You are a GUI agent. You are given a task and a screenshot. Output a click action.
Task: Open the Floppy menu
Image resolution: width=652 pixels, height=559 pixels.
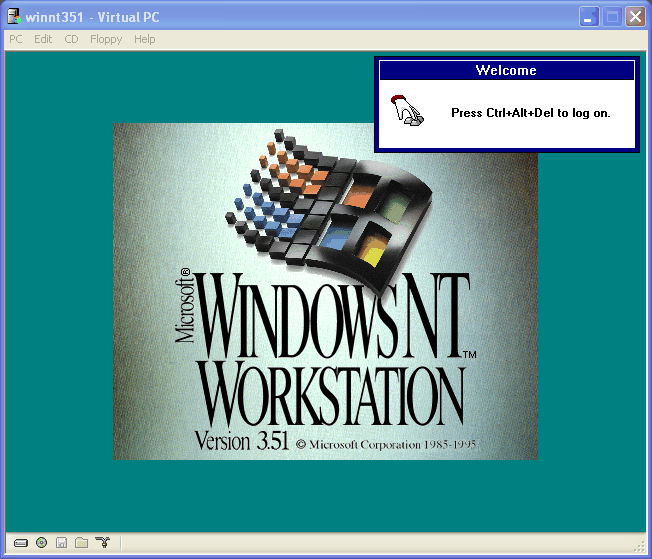tap(106, 39)
